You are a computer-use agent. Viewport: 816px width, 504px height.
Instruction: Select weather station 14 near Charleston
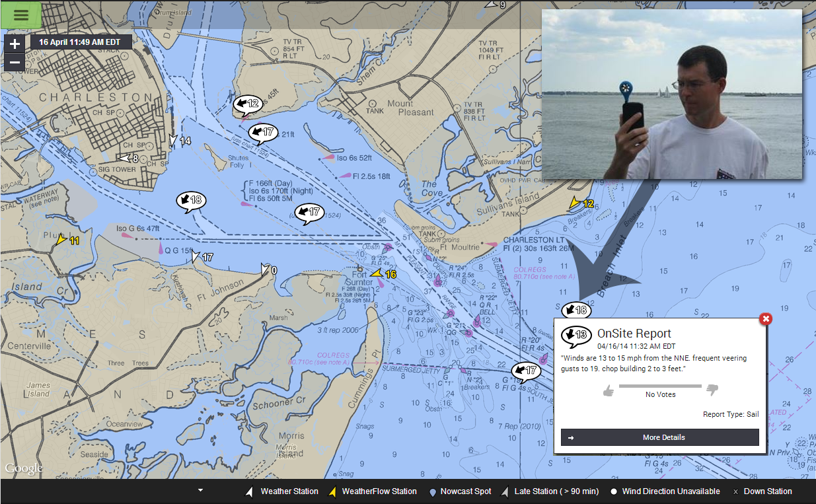point(180,141)
